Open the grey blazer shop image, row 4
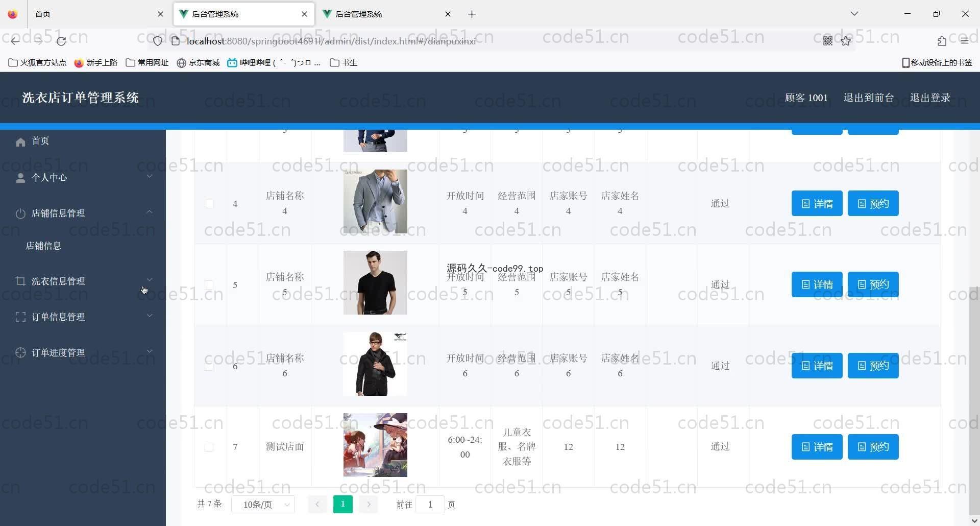980x526 pixels. pos(375,201)
